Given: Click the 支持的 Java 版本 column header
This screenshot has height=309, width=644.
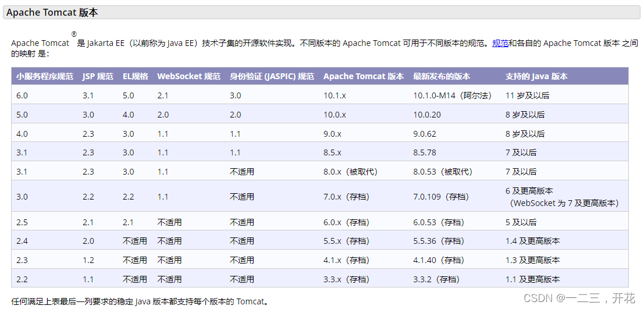Looking at the screenshot, I should 536,76.
